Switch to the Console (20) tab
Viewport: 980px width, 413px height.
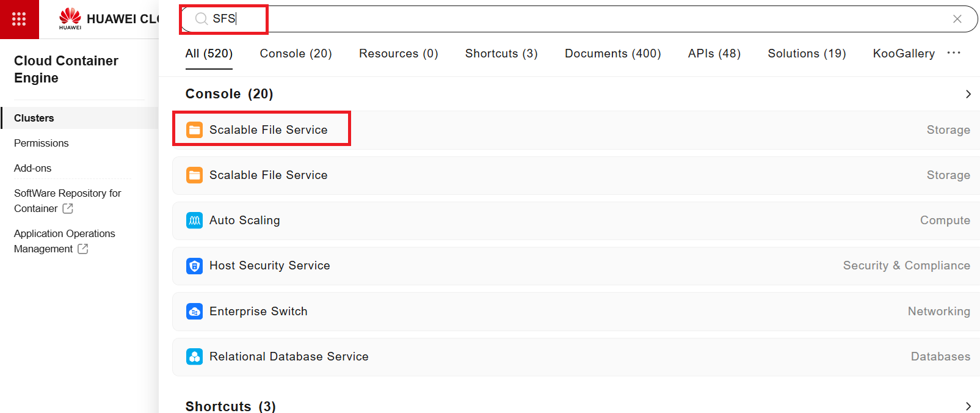click(x=296, y=54)
